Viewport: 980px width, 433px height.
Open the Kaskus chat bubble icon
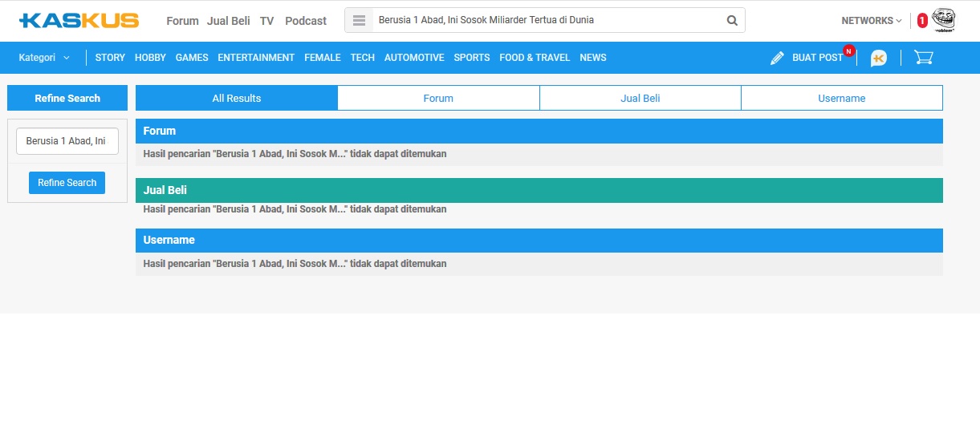coord(879,58)
